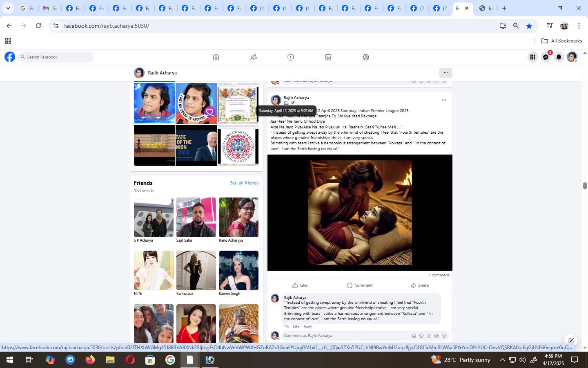The height and width of the screenshot is (368, 588).
Task: Open Chrome profile avatar
Action: (564, 26)
